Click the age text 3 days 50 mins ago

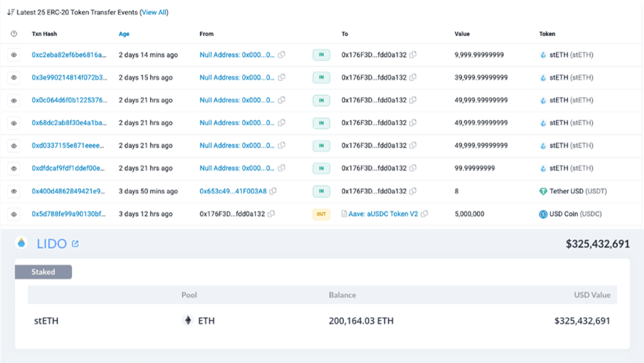tap(148, 191)
